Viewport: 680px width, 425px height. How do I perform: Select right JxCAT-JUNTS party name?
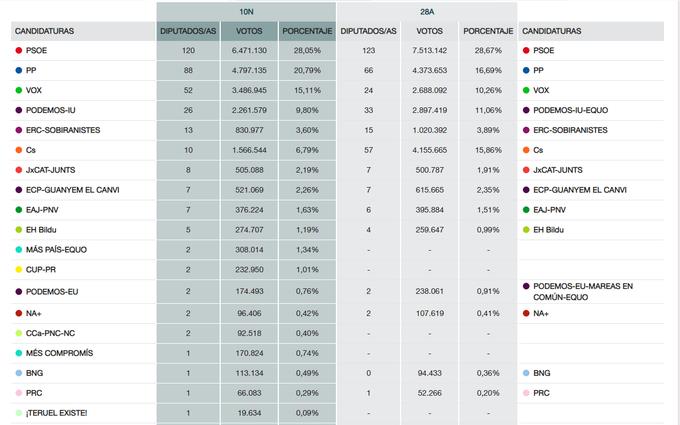pos(558,170)
